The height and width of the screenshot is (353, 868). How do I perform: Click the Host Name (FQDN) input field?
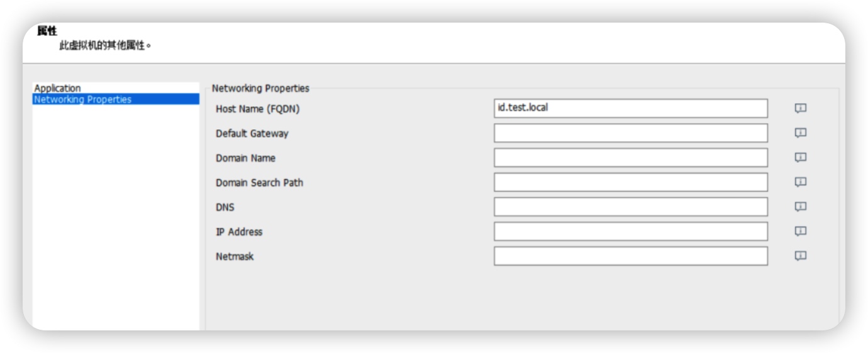[x=630, y=108]
